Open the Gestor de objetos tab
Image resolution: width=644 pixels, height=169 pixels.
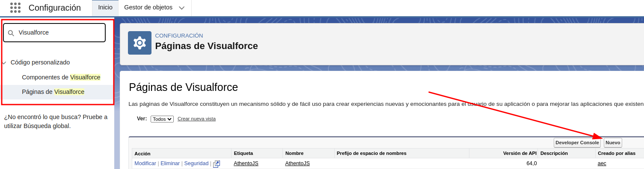pyautogui.click(x=148, y=7)
